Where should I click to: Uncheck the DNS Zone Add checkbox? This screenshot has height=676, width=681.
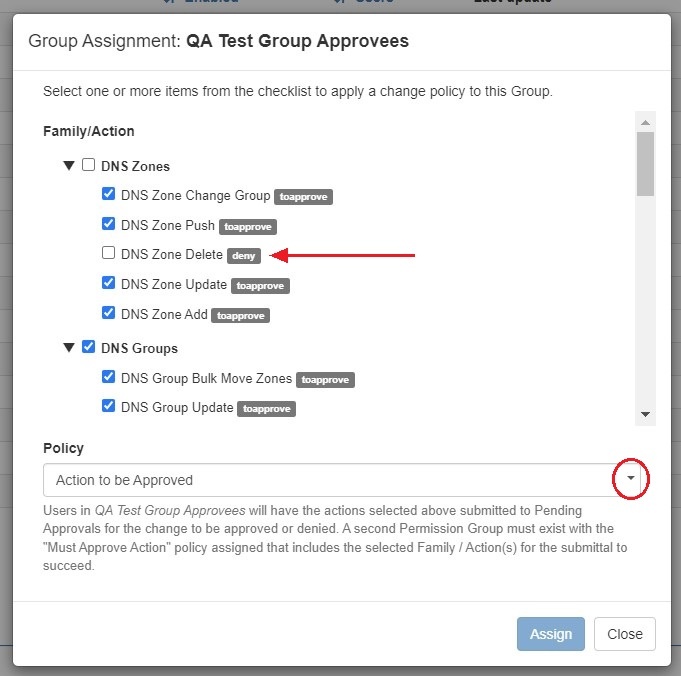tap(108, 314)
